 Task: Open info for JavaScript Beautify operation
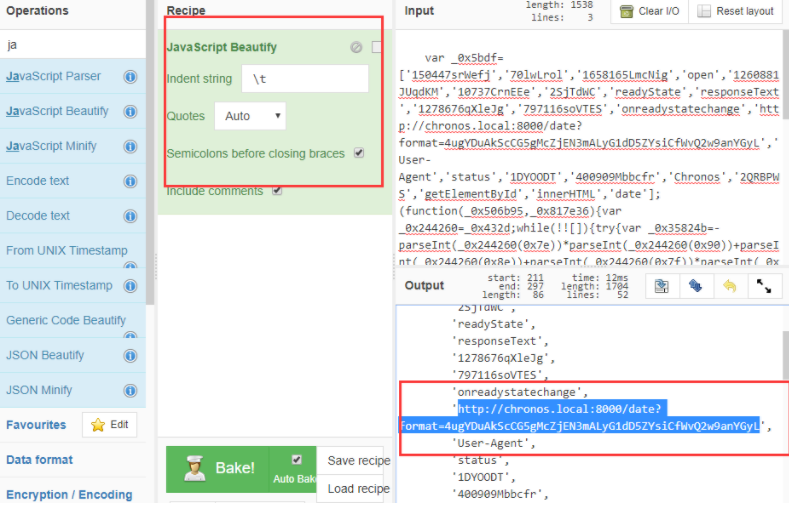coord(130,111)
